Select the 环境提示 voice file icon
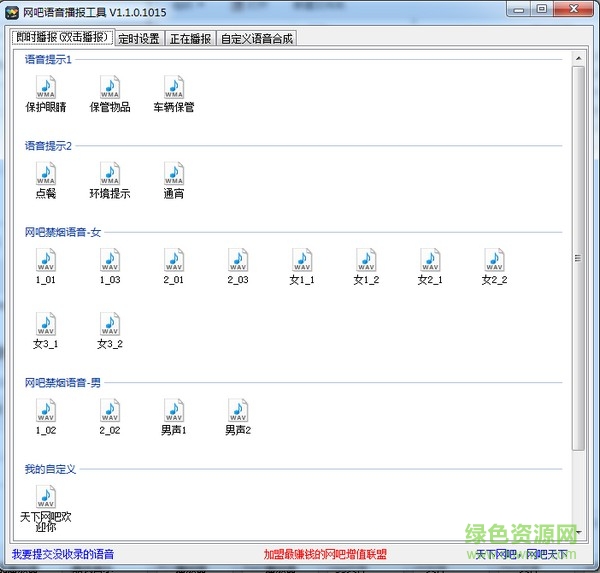Viewport: 600px width, 573px height. 110,173
